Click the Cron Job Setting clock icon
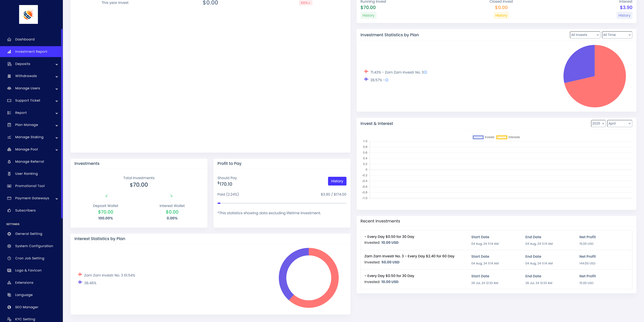 click(9, 258)
